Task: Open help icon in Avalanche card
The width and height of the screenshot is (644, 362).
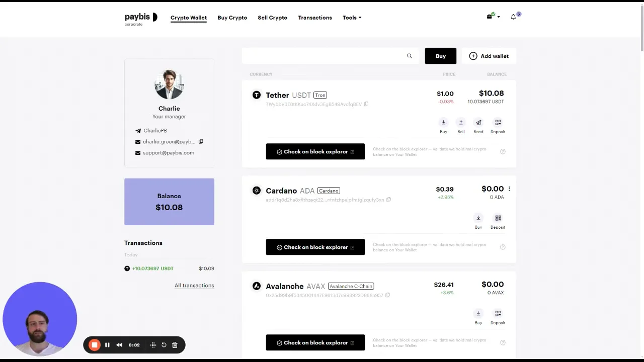Action: (x=503, y=342)
